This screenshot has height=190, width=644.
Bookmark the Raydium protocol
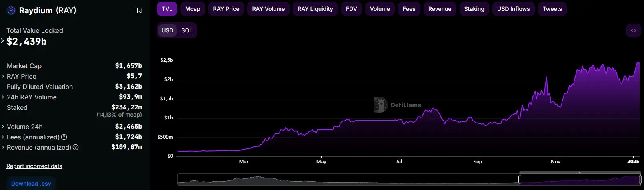click(x=139, y=10)
